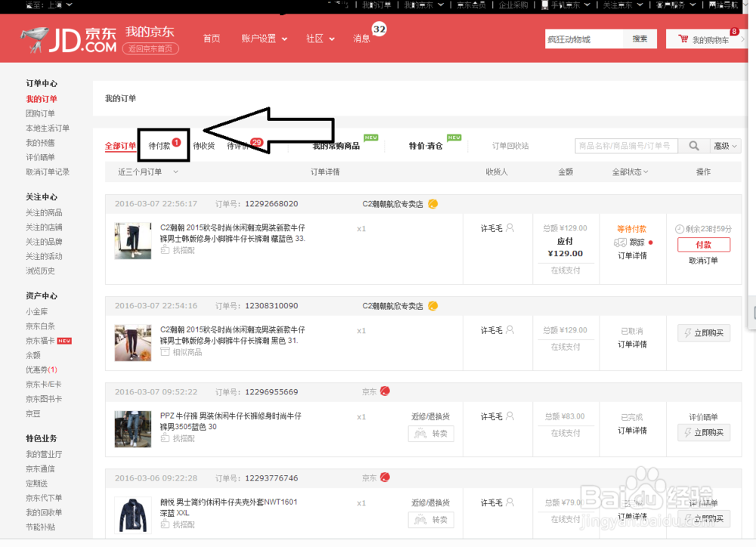756x547 pixels.
Task: Expand the 高级 advanced search options
Action: [725, 146]
